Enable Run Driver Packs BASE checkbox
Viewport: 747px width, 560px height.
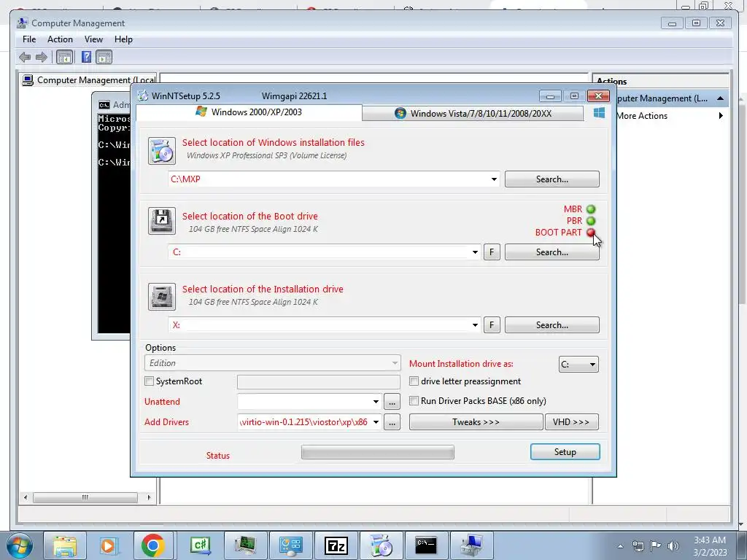pos(414,401)
